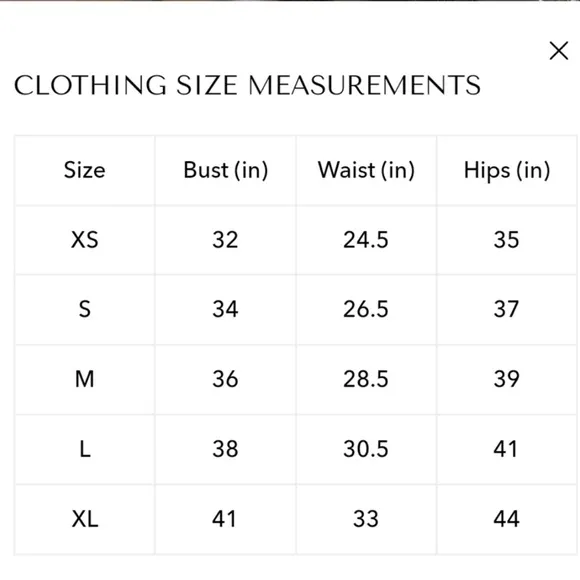Select the waist value 24.5
580x580 pixels.
[366, 240]
